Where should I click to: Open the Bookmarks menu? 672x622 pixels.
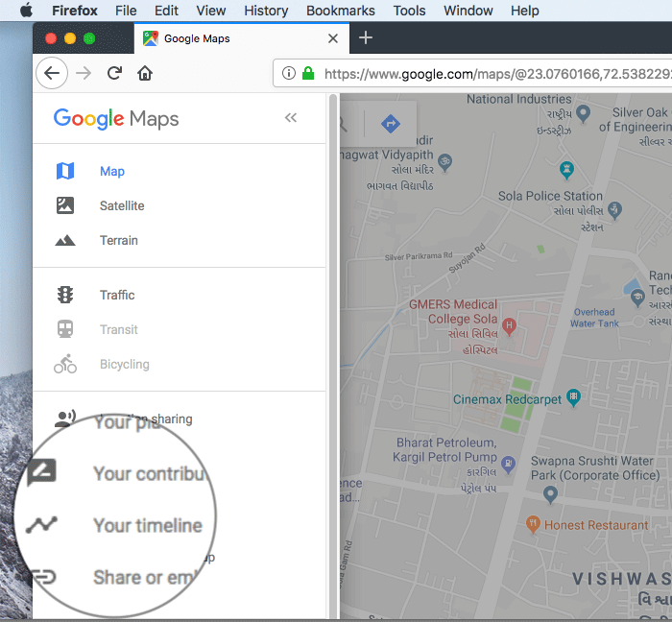[340, 11]
